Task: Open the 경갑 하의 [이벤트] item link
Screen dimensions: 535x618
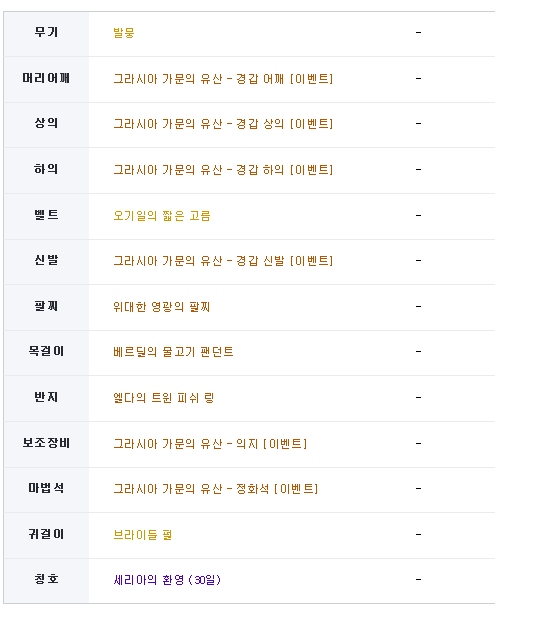Action: tap(223, 170)
